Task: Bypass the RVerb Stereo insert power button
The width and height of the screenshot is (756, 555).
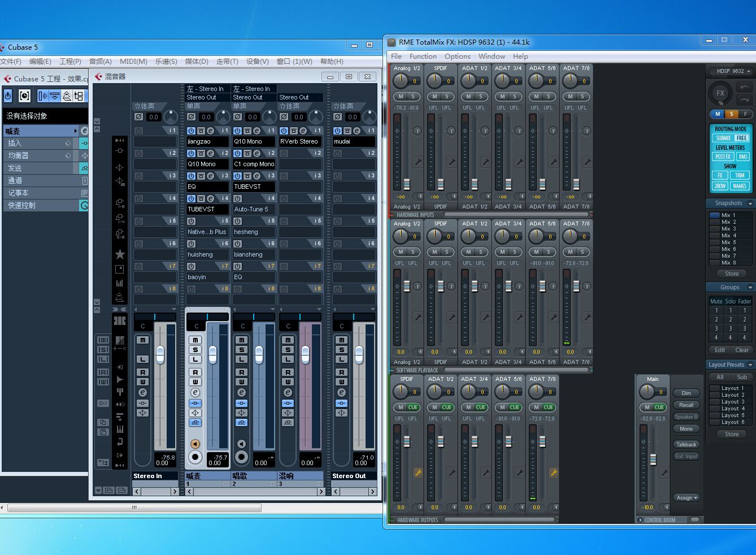Action: [x=284, y=131]
